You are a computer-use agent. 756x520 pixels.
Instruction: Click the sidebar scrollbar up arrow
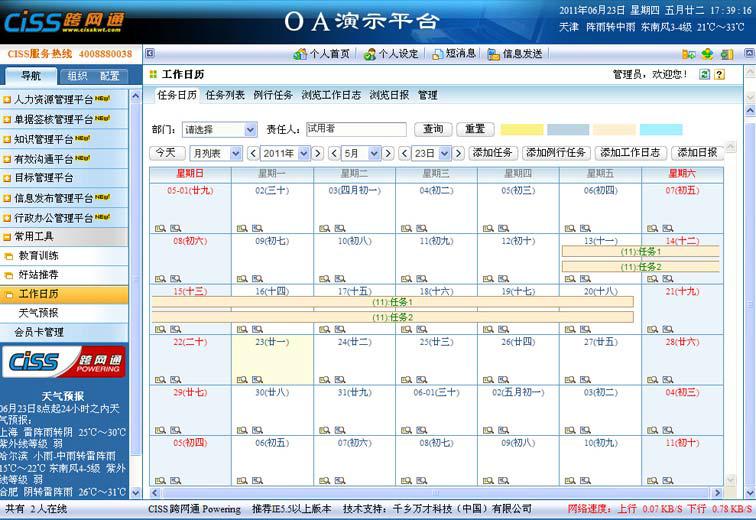coord(135,96)
